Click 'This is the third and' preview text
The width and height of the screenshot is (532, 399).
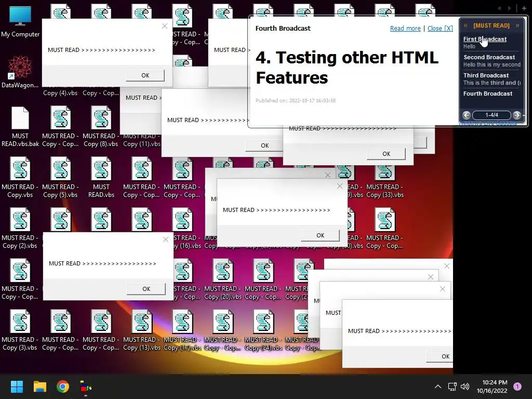tap(491, 83)
